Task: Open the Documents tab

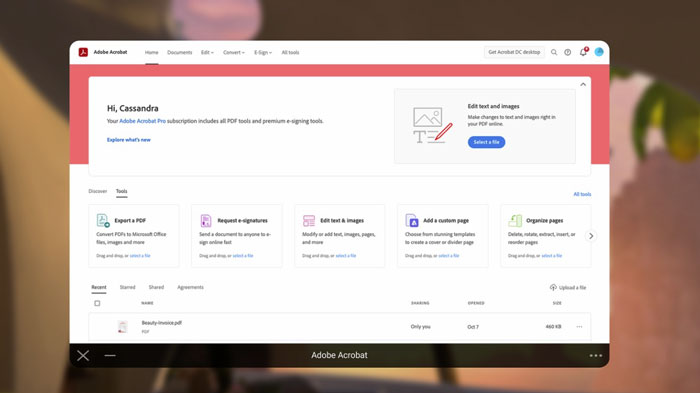Action: click(179, 52)
